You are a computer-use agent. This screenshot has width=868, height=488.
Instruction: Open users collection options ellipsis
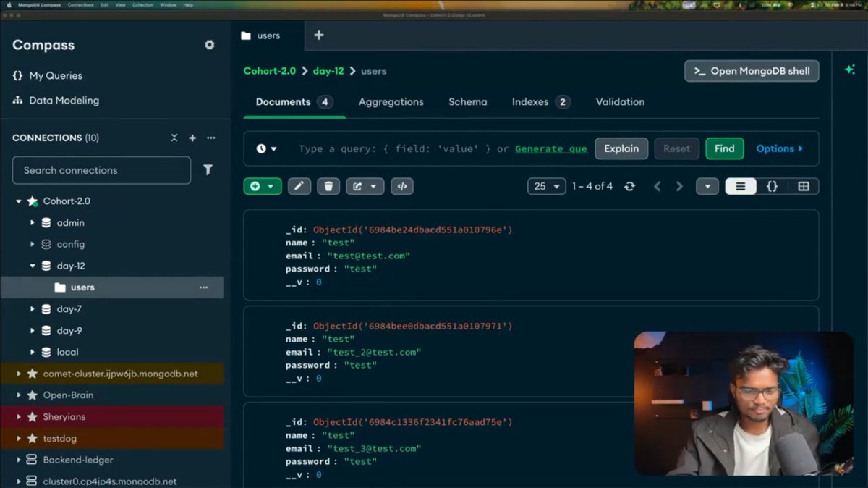(203, 287)
